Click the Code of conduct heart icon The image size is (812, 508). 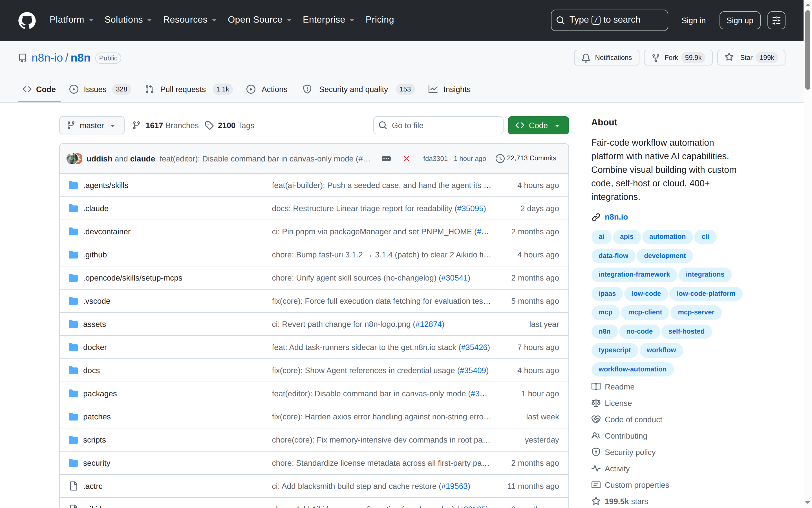[595, 420]
